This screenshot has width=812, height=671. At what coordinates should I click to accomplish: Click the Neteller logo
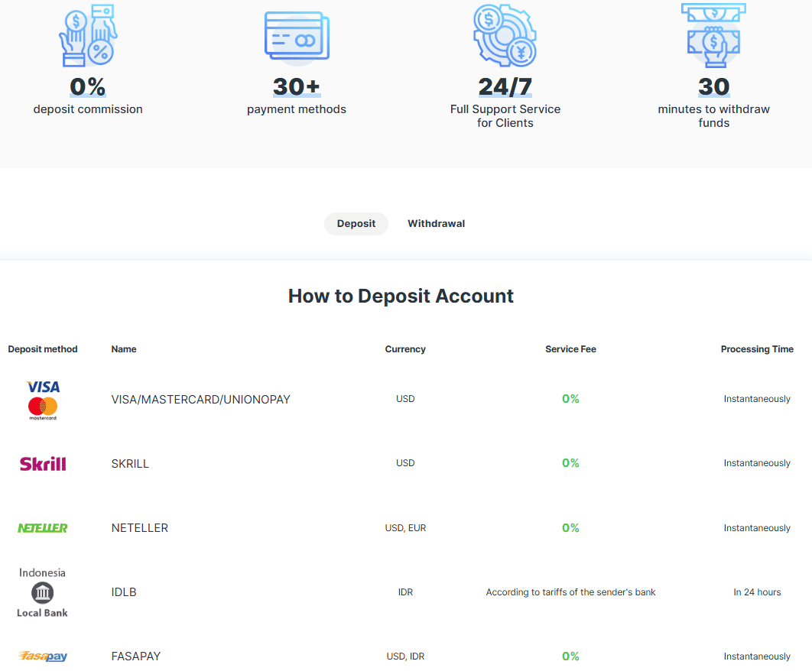click(x=43, y=528)
